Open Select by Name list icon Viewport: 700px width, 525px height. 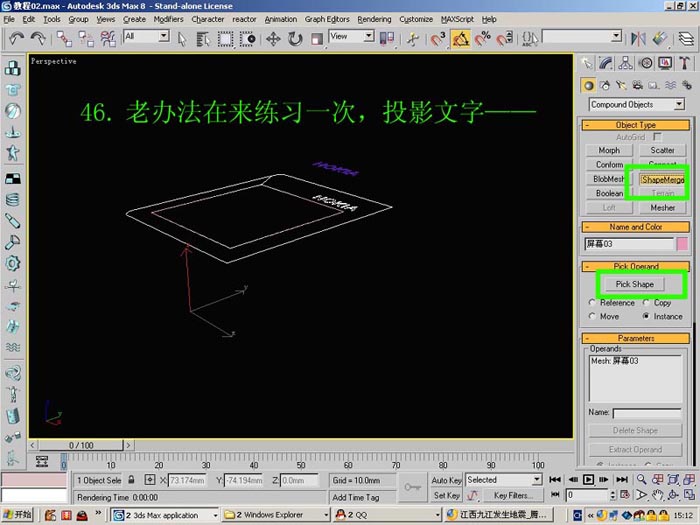(203, 39)
